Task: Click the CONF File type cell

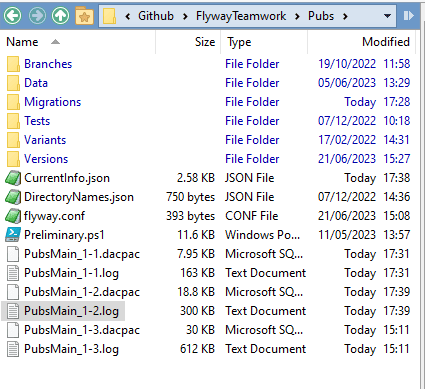Action: (252, 216)
